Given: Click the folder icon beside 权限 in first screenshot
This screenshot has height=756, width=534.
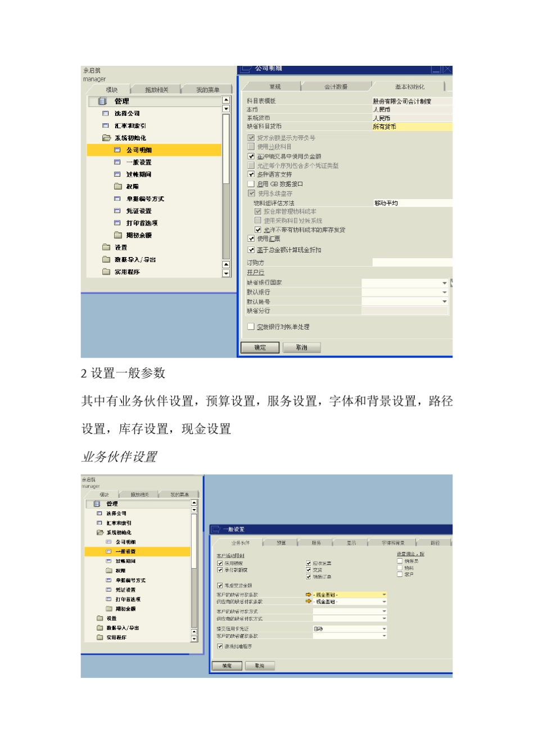Looking at the screenshot, I should pyautogui.click(x=118, y=186).
